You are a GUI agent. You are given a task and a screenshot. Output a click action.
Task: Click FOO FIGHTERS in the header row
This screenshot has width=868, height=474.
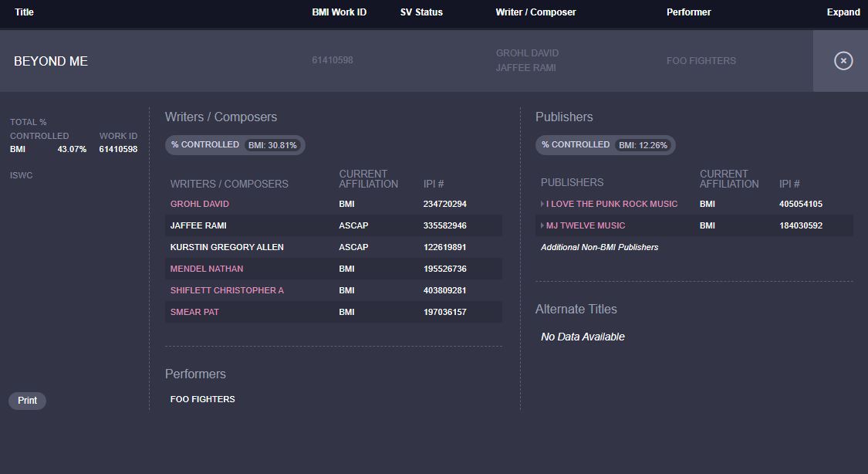[701, 60]
